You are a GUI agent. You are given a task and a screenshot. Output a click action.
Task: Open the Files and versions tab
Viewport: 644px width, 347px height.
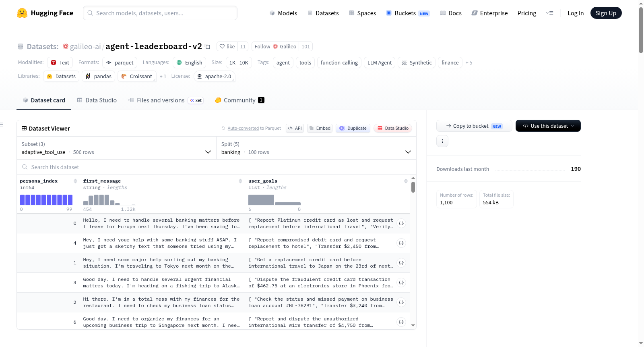[x=166, y=100]
